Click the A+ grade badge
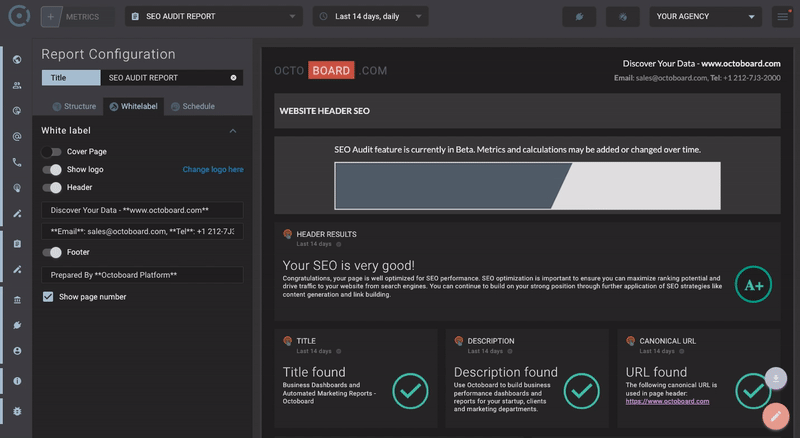The height and width of the screenshot is (438, 800). coord(753,284)
